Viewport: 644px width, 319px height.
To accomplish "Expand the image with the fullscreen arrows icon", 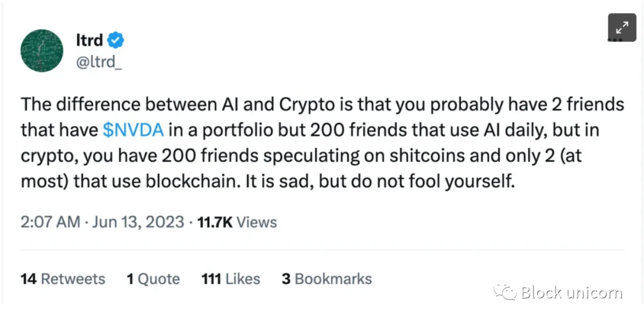I will [622, 27].
